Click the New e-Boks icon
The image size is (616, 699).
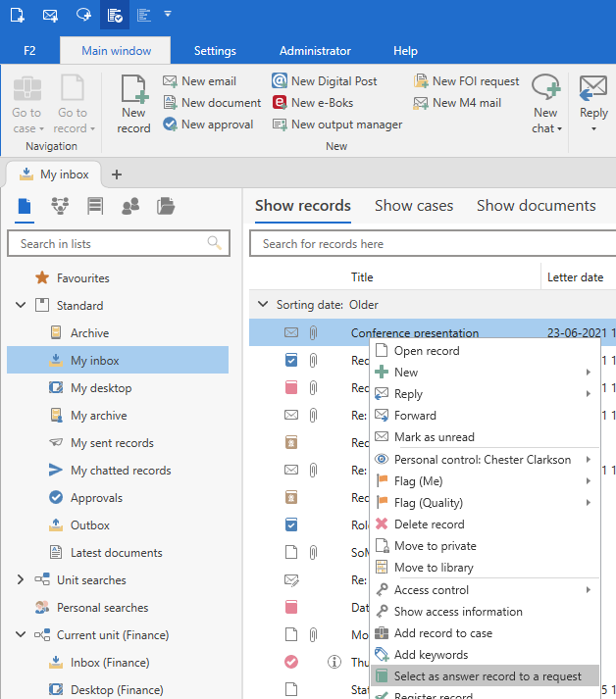280,103
